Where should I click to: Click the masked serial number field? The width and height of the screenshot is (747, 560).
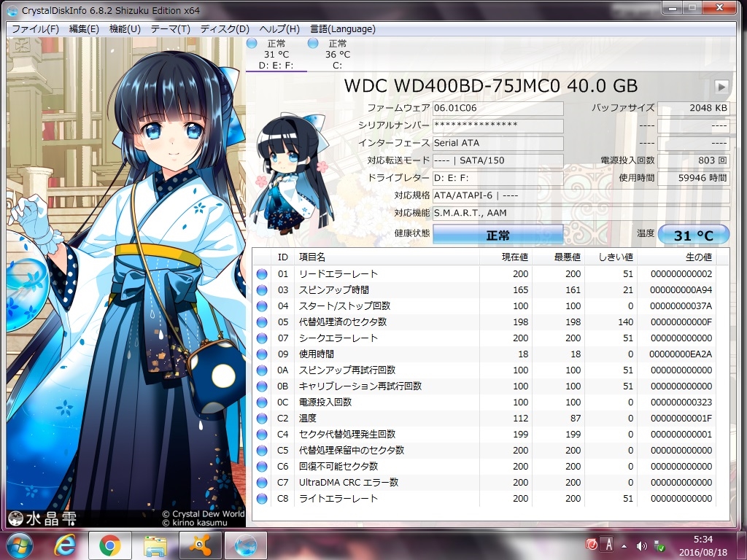pos(498,125)
